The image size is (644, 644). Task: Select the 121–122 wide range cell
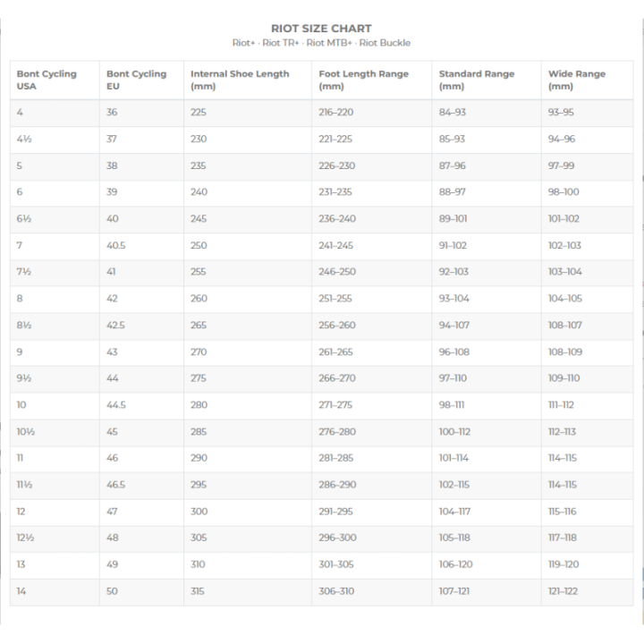[588, 591]
